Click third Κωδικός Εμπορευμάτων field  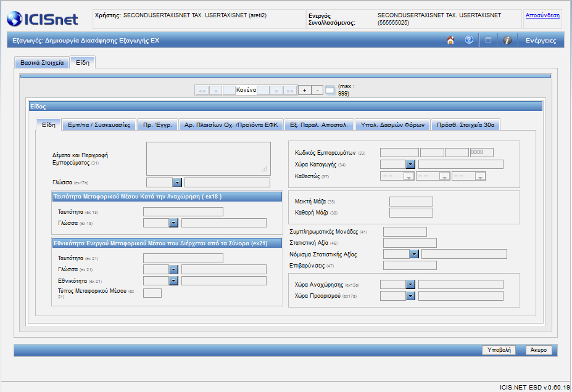(x=457, y=152)
